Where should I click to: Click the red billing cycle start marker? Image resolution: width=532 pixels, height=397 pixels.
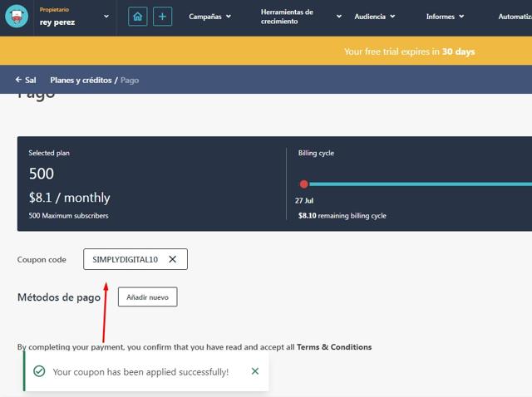[x=303, y=184]
